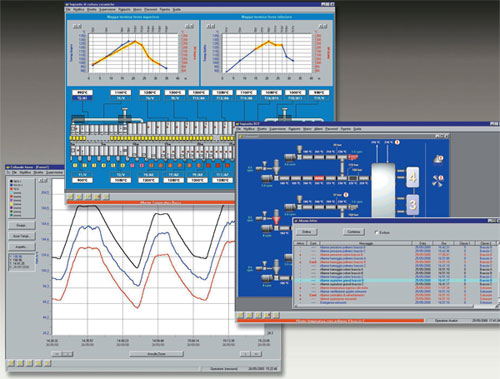
Task: Click first yellow toolbar icon in trend window
Action: (x=11, y=363)
